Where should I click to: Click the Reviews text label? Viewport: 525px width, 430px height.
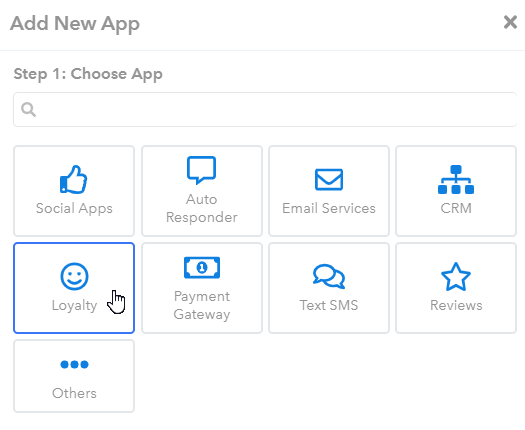pyautogui.click(x=456, y=305)
